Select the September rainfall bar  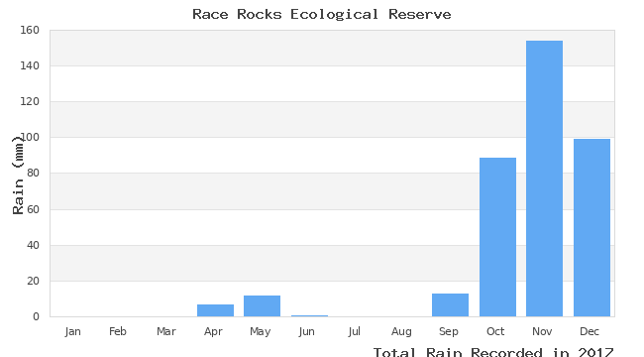(x=450, y=305)
